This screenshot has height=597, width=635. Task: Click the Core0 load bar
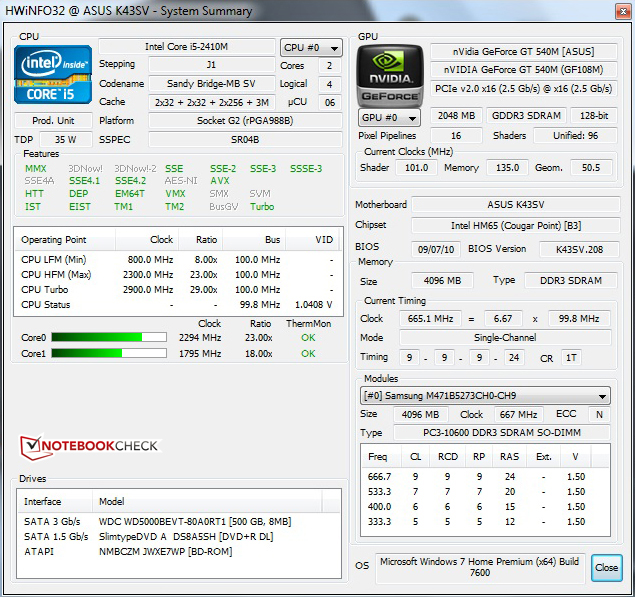click(x=109, y=337)
